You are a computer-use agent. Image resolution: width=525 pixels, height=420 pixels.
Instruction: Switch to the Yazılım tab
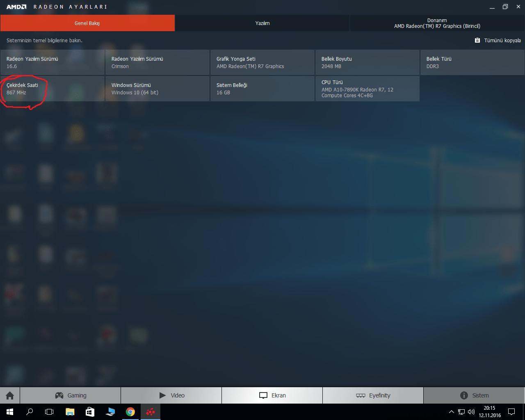pos(262,23)
